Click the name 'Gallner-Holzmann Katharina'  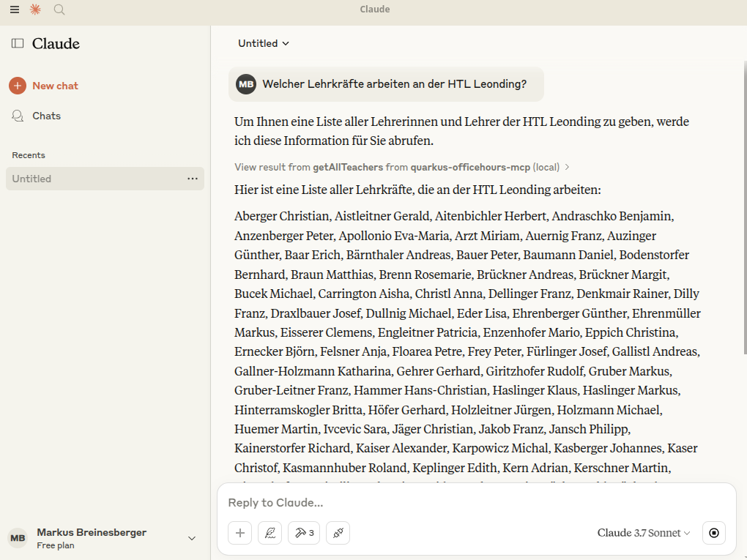pyautogui.click(x=313, y=371)
